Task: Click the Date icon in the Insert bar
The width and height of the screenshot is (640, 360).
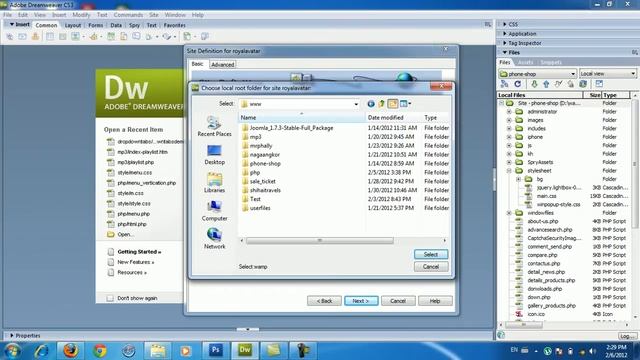Action: [111, 37]
